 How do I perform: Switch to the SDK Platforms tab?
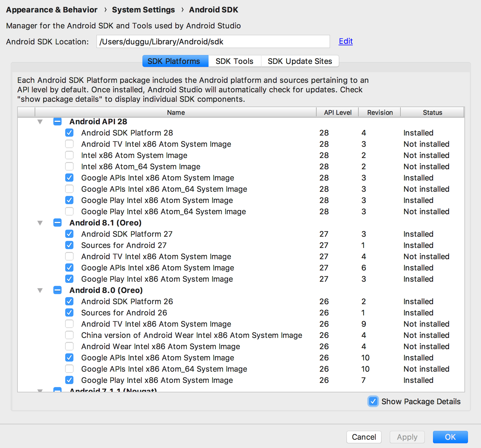[x=175, y=61]
